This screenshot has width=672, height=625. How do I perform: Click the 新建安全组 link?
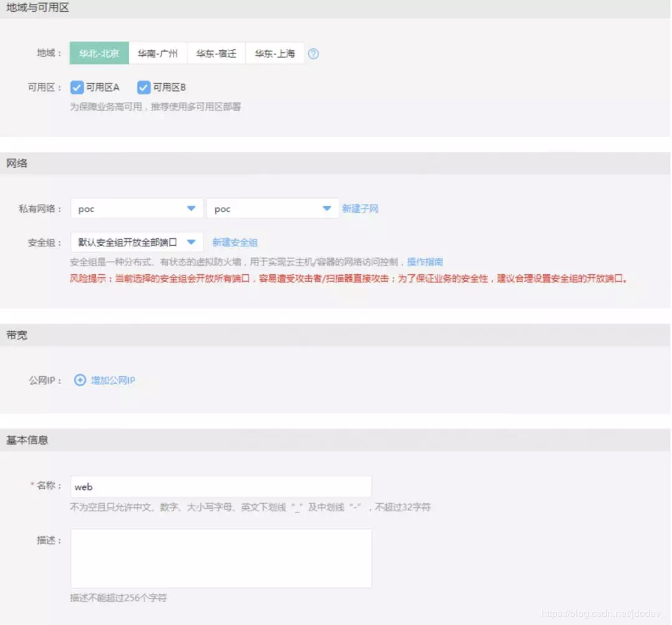click(x=236, y=243)
